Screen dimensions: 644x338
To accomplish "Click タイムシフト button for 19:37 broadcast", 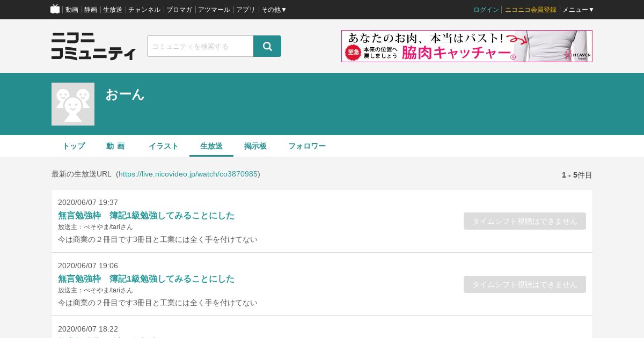I will (x=525, y=221).
